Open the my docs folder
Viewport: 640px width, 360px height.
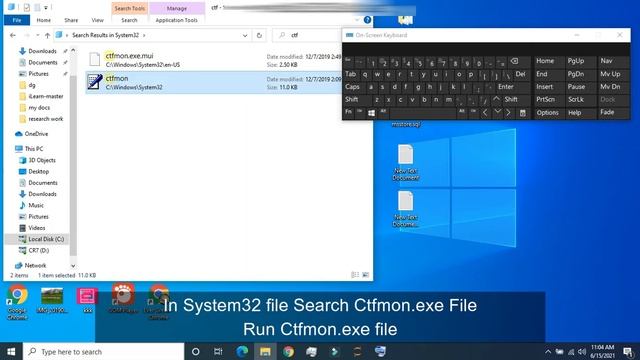coord(39,108)
